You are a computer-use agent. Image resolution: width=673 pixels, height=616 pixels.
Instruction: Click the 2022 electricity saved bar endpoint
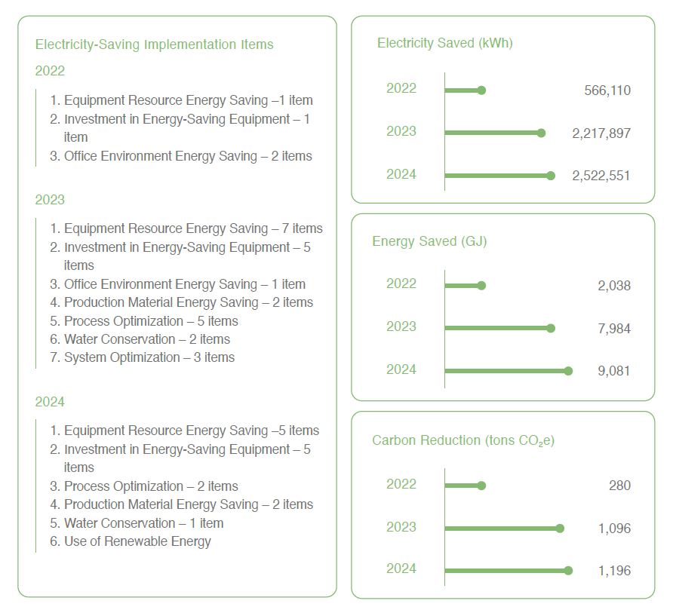click(481, 90)
